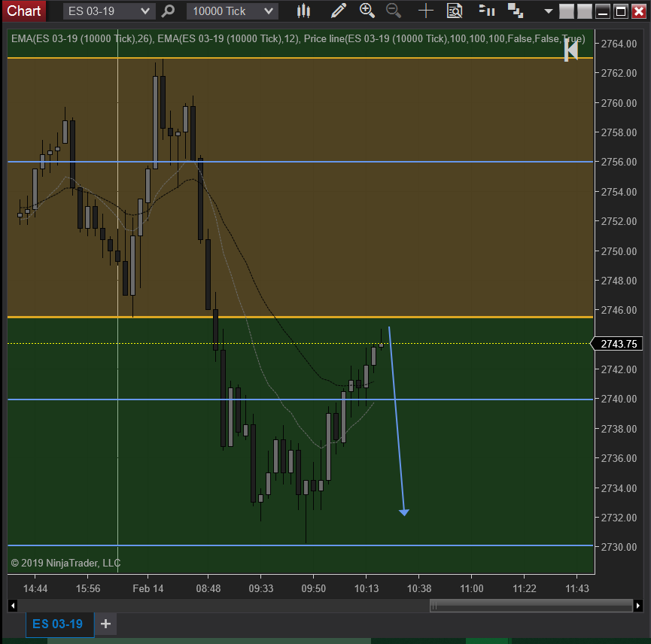Click the 2734.00 price axis label

tap(619, 488)
